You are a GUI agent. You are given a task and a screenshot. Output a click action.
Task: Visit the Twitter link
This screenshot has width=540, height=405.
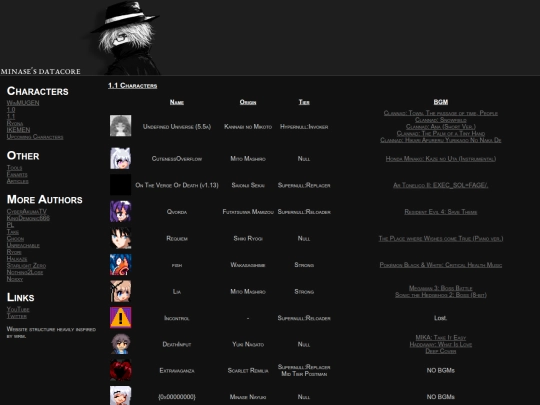point(17,316)
